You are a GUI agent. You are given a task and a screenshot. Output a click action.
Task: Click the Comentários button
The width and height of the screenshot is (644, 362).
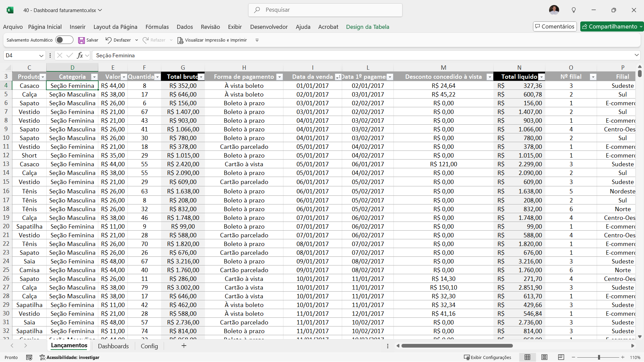coord(554,26)
